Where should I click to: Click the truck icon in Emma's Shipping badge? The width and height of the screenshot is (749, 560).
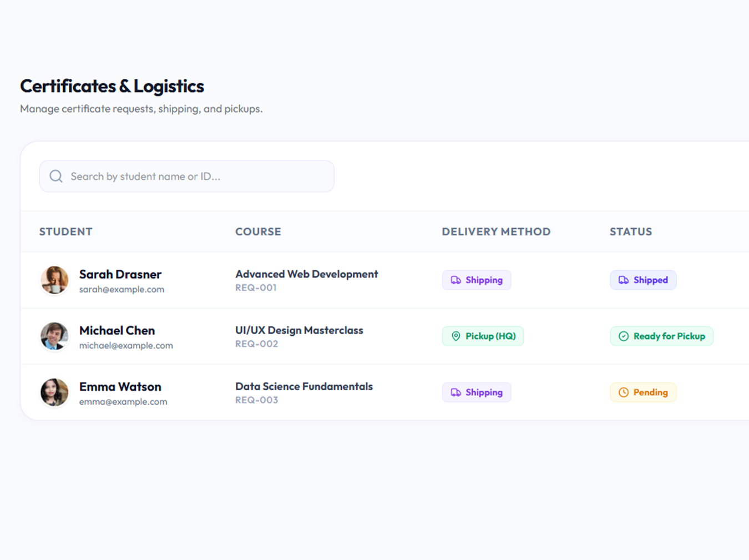tap(456, 392)
